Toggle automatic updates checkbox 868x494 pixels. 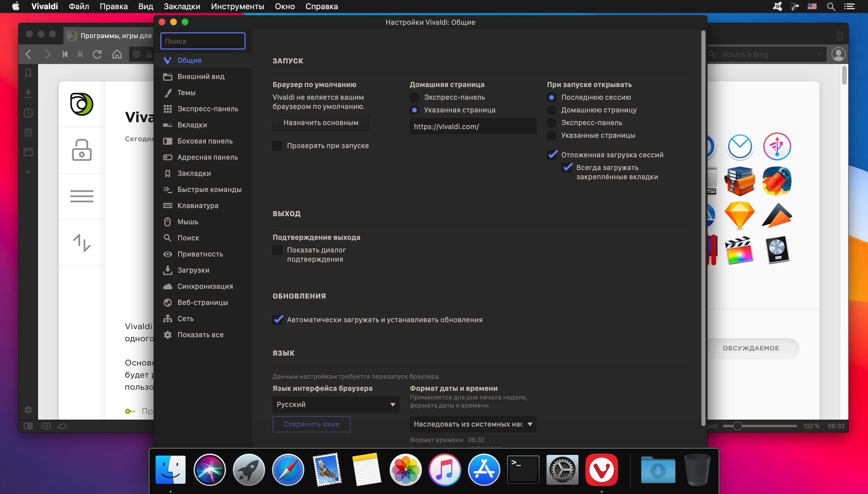(278, 320)
